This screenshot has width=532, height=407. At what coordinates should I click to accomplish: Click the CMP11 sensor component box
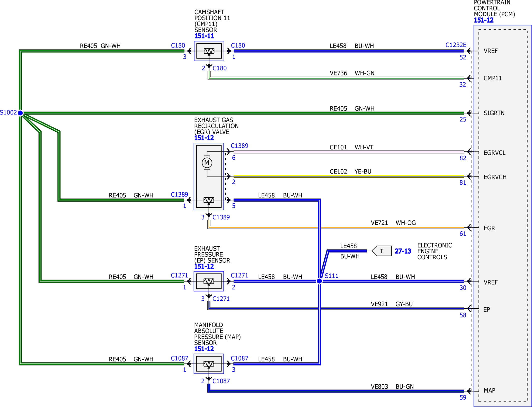click(209, 51)
